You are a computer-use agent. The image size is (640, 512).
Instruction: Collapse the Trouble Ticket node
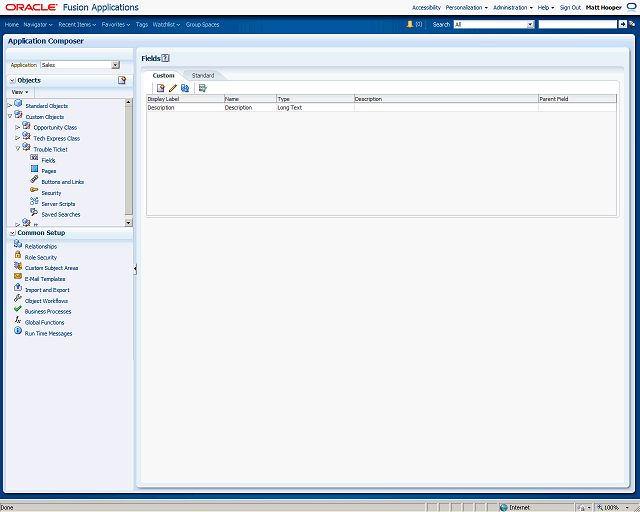[18, 149]
